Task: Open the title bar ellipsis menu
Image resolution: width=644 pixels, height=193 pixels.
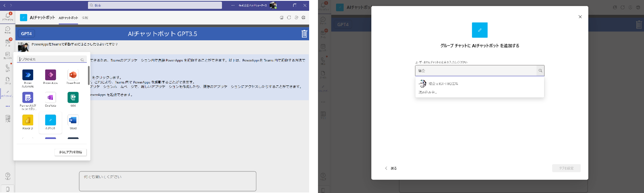Action: point(233,5)
